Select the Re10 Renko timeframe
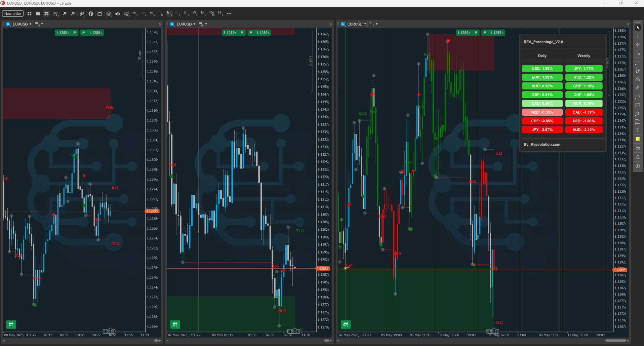644x346 pixels. click(x=212, y=13)
